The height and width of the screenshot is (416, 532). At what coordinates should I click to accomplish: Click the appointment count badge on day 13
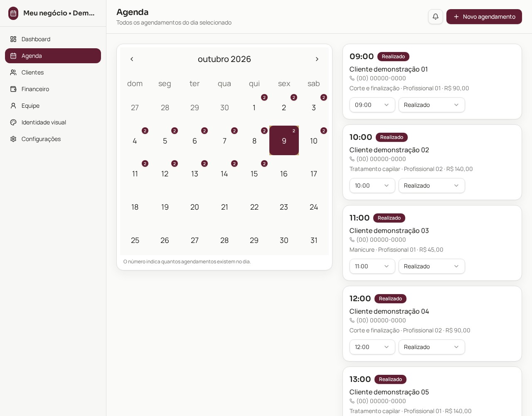coord(204,163)
